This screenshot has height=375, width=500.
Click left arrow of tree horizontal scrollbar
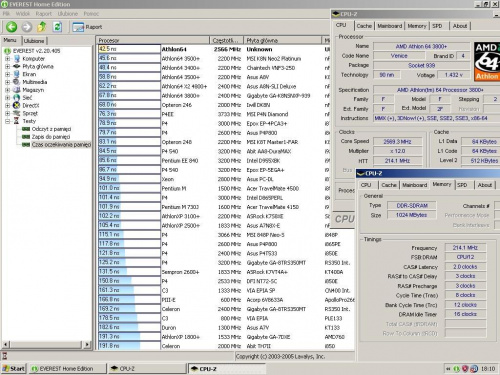(x=6, y=344)
